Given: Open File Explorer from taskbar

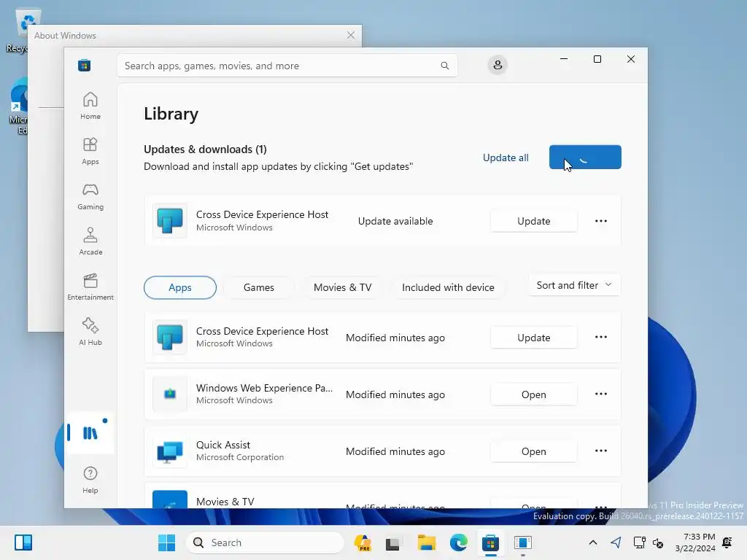Looking at the screenshot, I should pyautogui.click(x=426, y=542).
